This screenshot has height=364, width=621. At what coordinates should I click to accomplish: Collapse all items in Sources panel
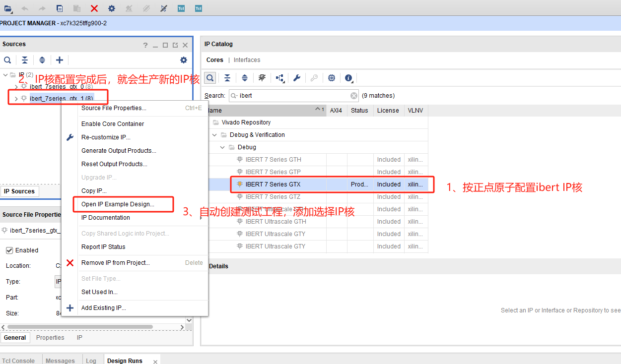[25, 60]
